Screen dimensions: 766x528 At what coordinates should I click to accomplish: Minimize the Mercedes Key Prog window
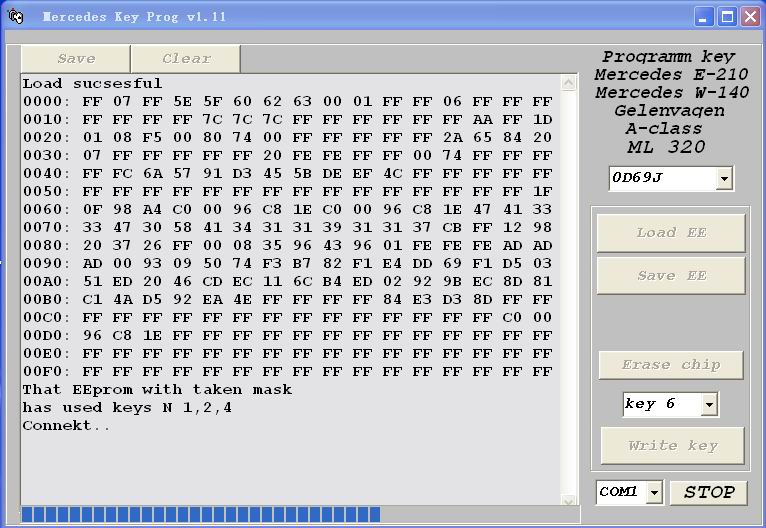click(703, 17)
